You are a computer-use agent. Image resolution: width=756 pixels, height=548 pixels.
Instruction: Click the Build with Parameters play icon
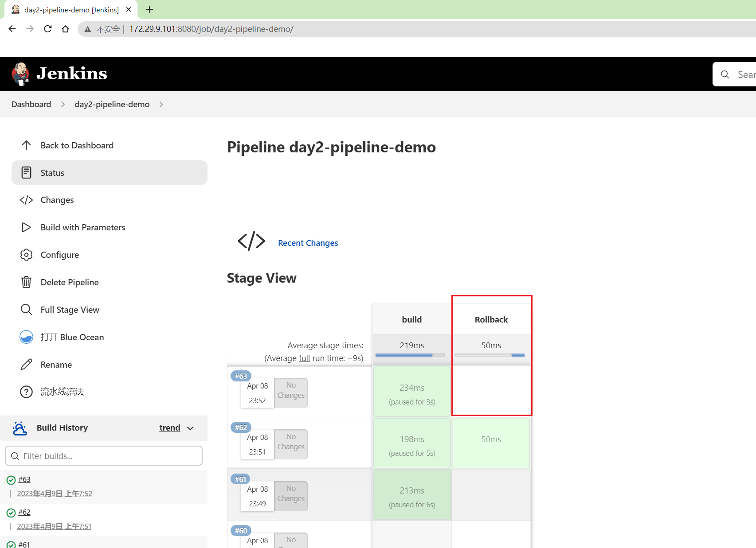point(26,227)
